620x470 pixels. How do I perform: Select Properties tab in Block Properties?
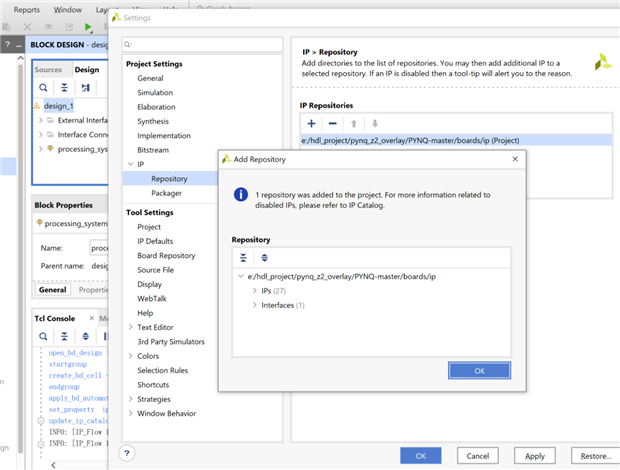coord(93,290)
